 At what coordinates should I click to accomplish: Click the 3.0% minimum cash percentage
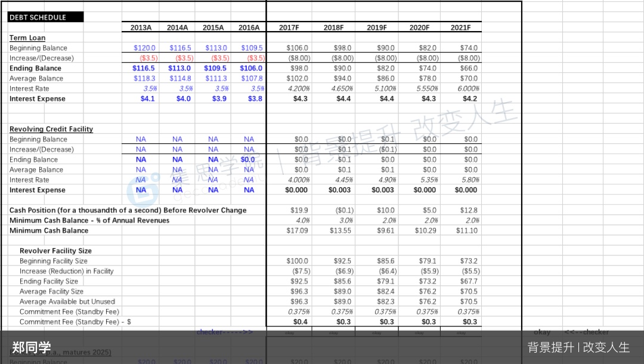(x=346, y=221)
